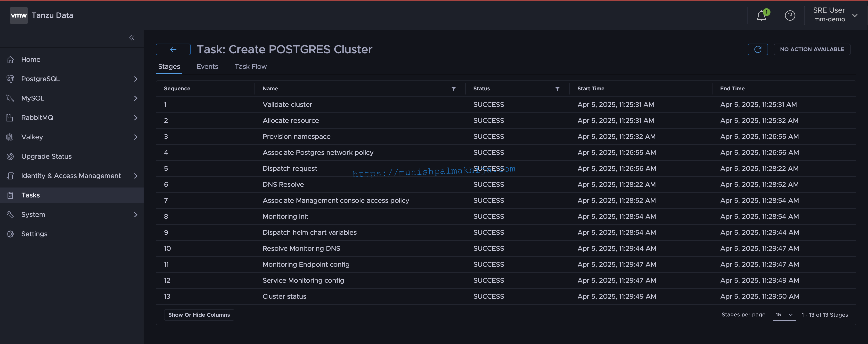Open the help question mark icon
The height and width of the screenshot is (344, 868).
click(x=790, y=16)
